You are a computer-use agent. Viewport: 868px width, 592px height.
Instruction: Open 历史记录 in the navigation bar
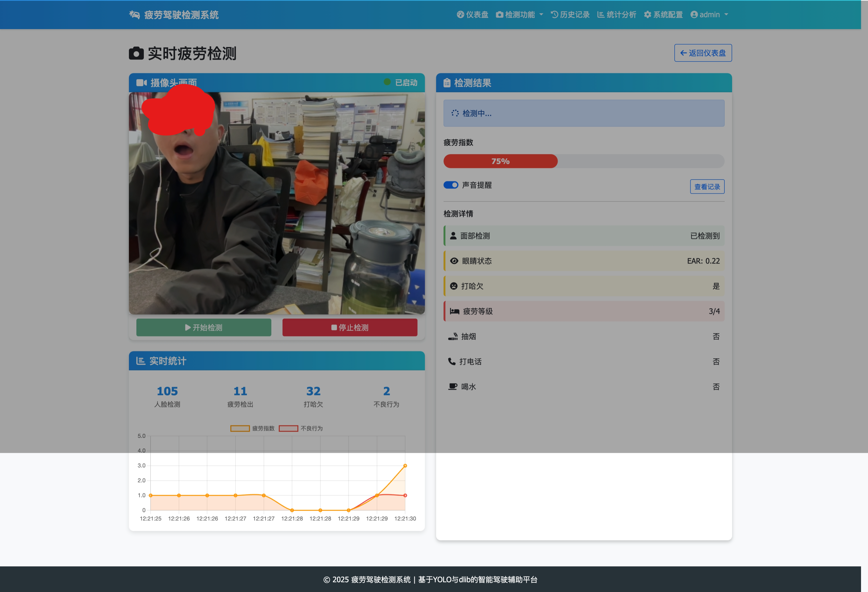tap(570, 15)
